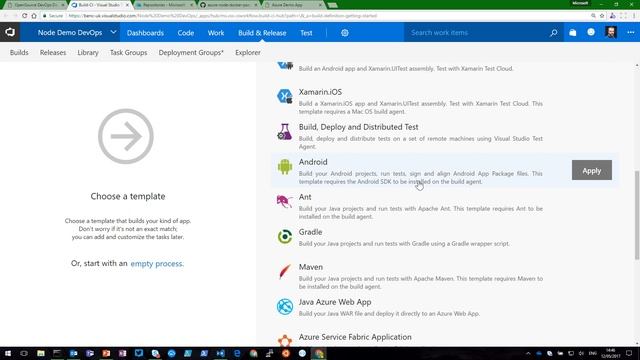
Task: Open the Windows Start menu
Action: [8, 353]
